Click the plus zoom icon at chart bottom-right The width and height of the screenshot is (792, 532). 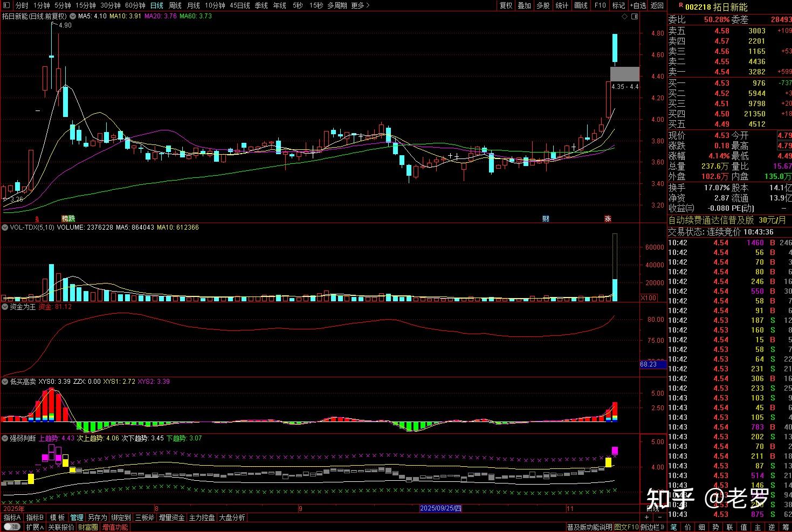click(x=647, y=517)
